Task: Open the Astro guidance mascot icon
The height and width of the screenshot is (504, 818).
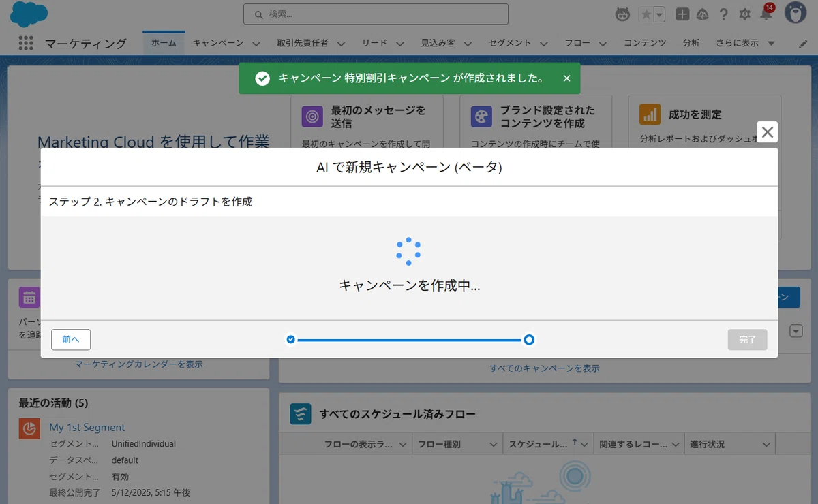Action: tap(622, 14)
